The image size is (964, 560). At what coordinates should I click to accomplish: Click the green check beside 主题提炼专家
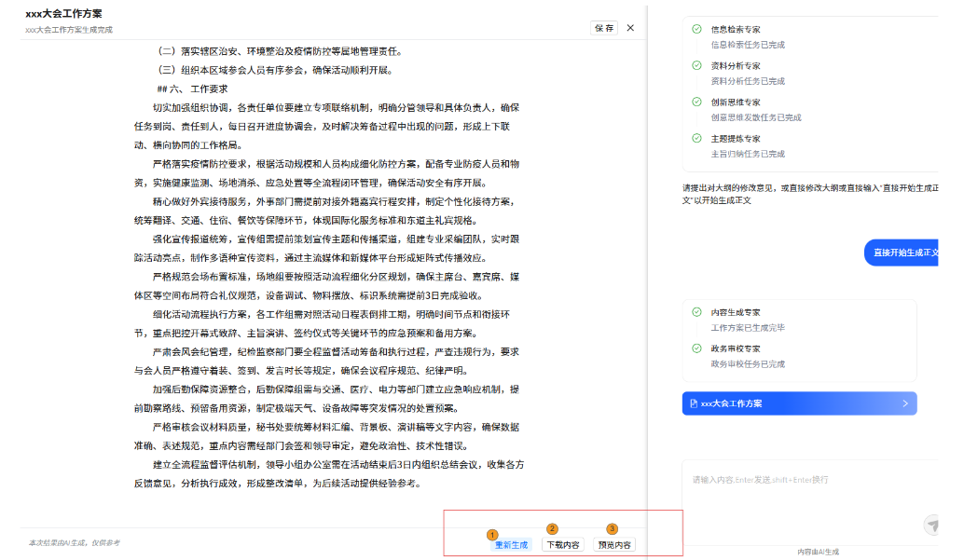point(696,138)
